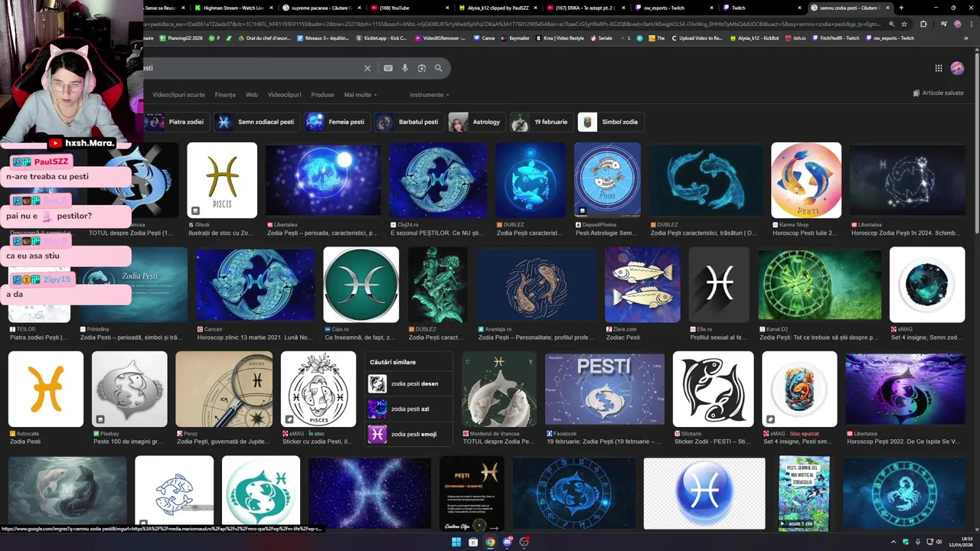This screenshot has height=551, width=980.
Task: Select the 19 februarie filter chip
Action: tap(542, 122)
